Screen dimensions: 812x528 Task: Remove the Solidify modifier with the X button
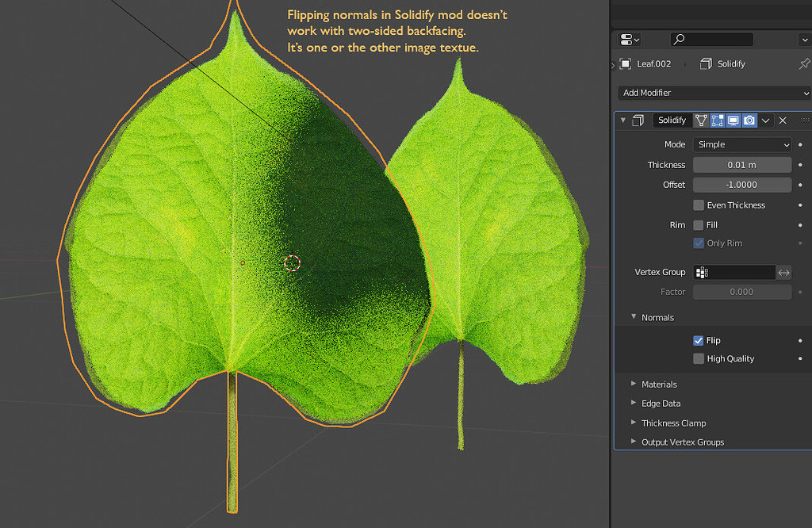pyautogui.click(x=783, y=120)
